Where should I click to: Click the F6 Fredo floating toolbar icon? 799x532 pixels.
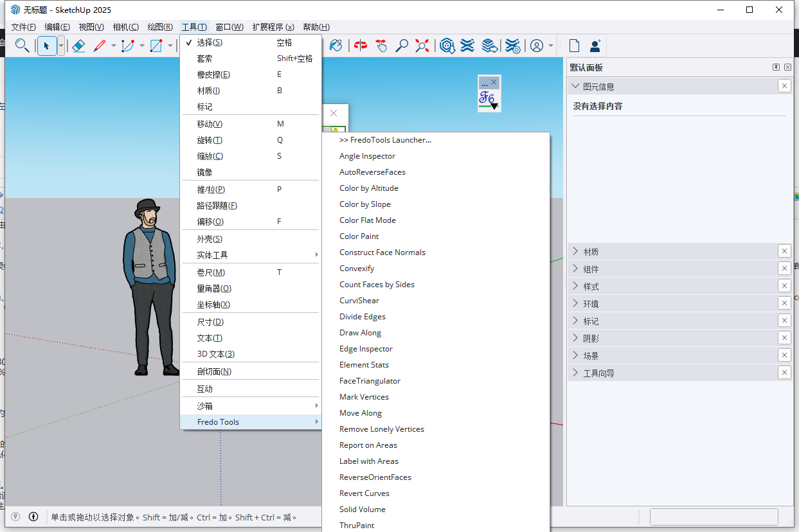[x=489, y=101]
